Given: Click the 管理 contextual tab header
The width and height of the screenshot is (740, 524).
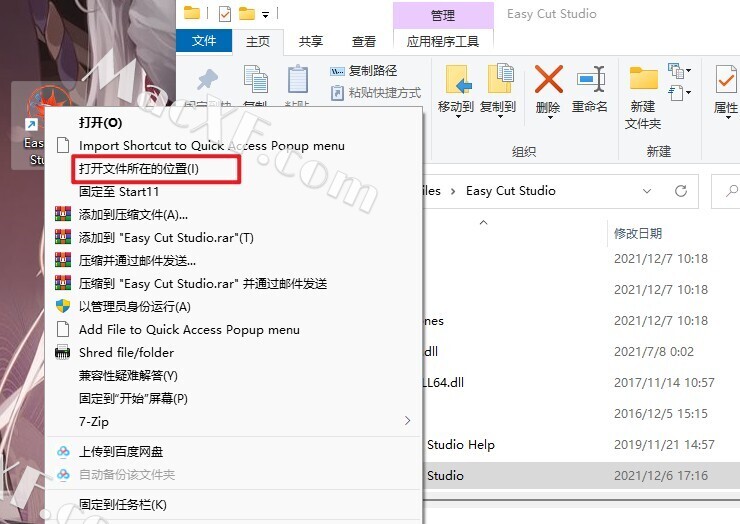Looking at the screenshot, I should coord(443,16).
